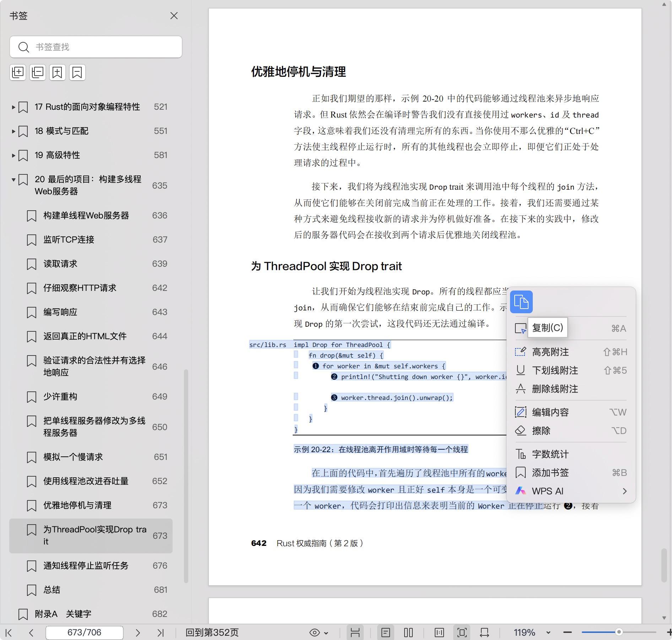Open the zoom percentage dropdown
This screenshot has width=672, height=640.
(548, 633)
